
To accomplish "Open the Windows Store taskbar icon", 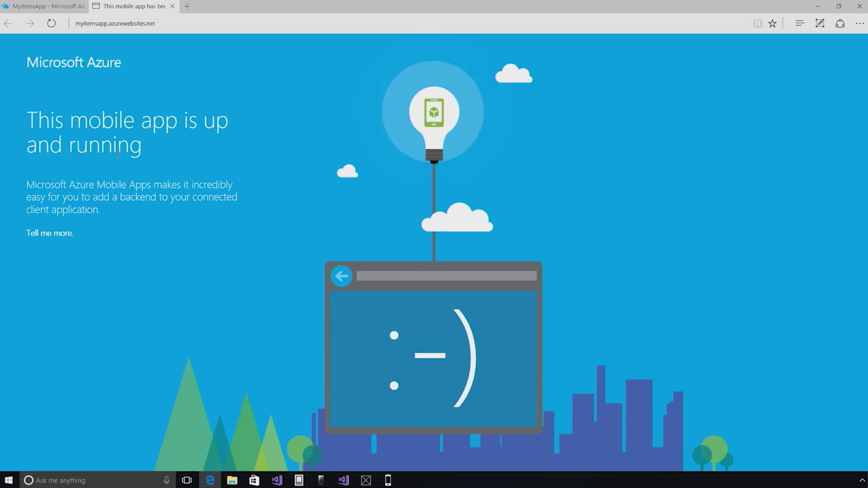I will (x=254, y=480).
